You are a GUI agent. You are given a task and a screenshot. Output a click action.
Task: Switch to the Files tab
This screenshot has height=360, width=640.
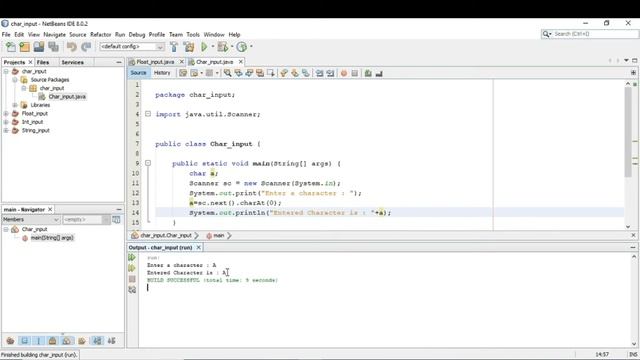43,62
